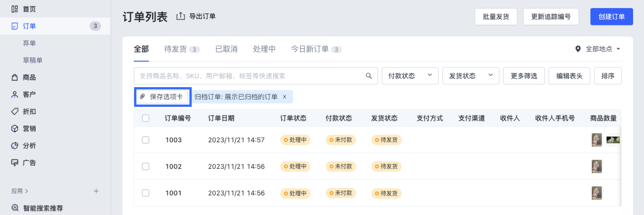Open 折扣 from the tag icon
The width and height of the screenshot is (644, 215).
coord(15,111)
